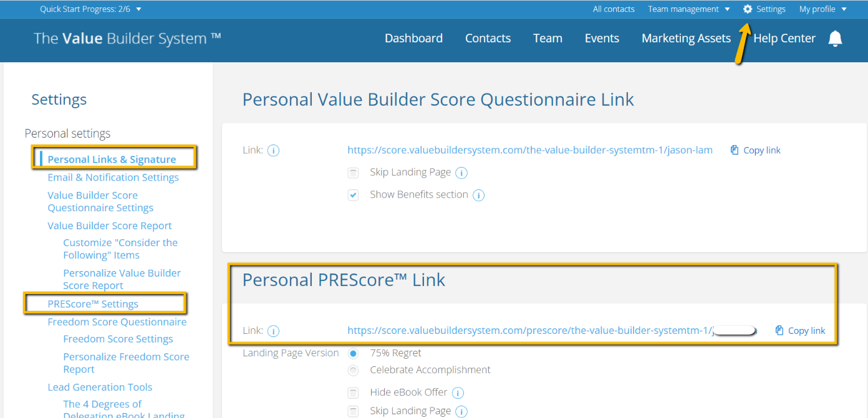Click the Settings gear icon

tap(748, 9)
